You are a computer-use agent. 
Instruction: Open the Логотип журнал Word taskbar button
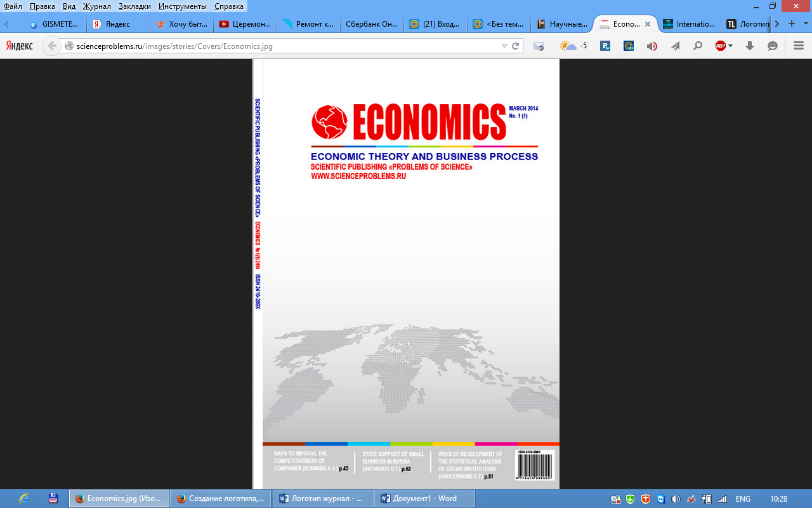tap(324, 498)
